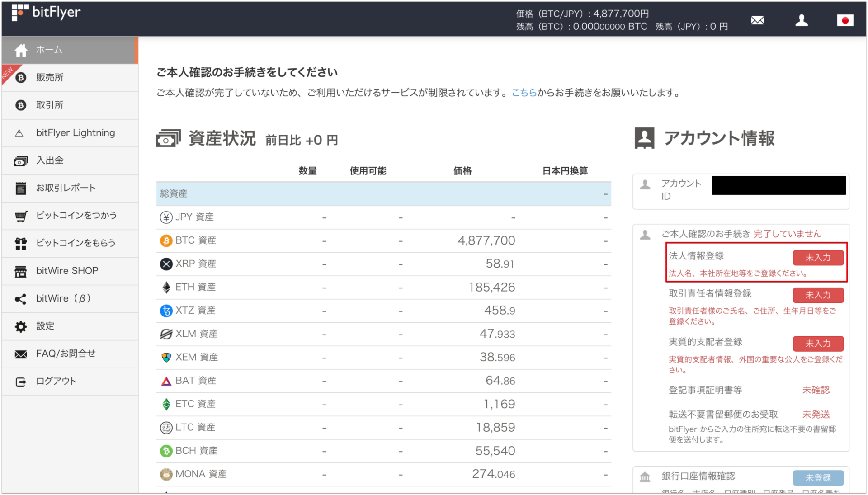
Task: Select the home icon in the sidebar
Action: [21, 50]
